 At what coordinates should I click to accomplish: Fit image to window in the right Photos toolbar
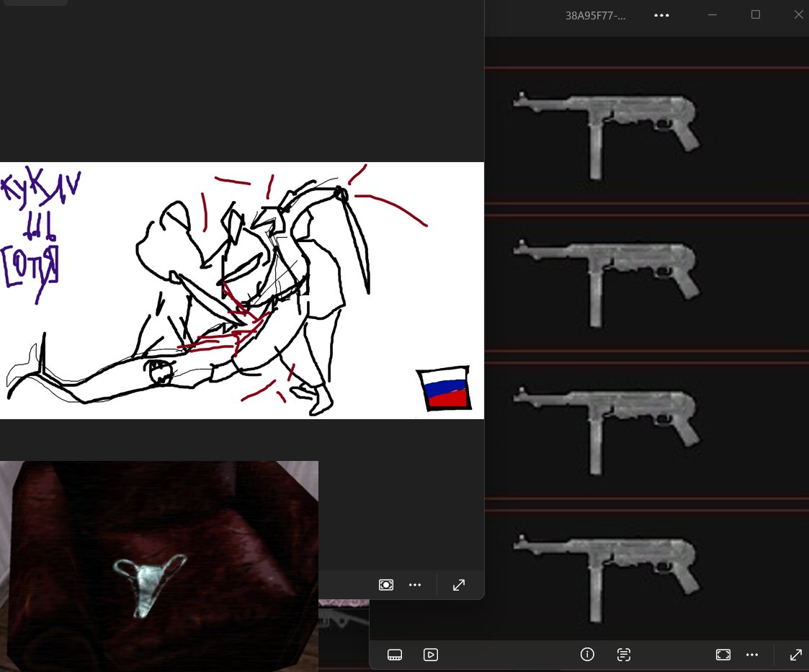[x=723, y=655]
